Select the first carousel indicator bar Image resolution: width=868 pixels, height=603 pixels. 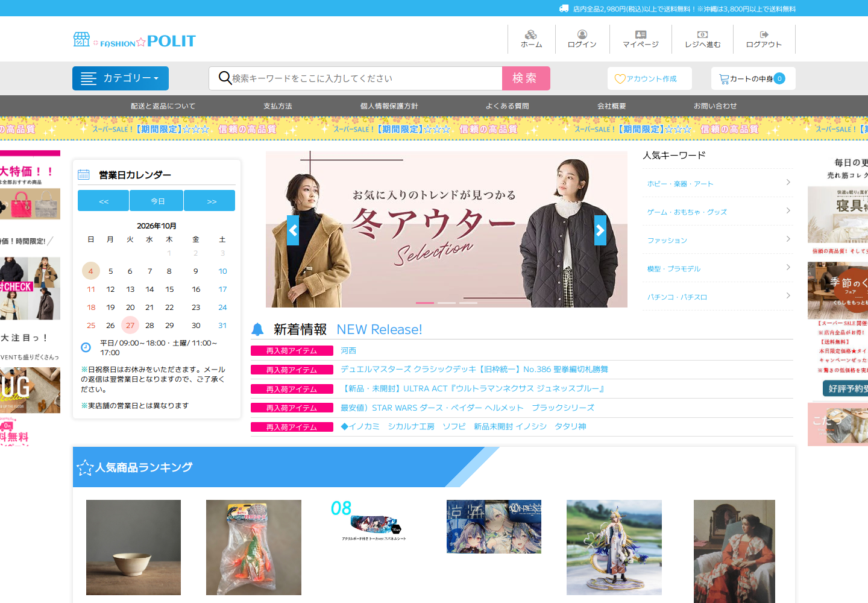424,303
